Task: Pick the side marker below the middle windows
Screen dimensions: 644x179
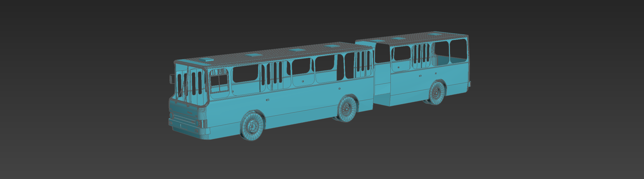Action: [302, 81]
